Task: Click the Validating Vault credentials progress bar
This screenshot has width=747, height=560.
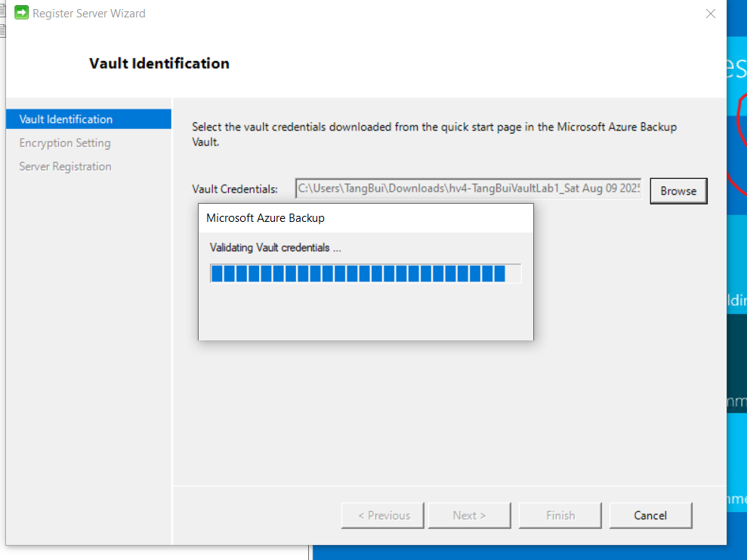Action: (x=366, y=273)
